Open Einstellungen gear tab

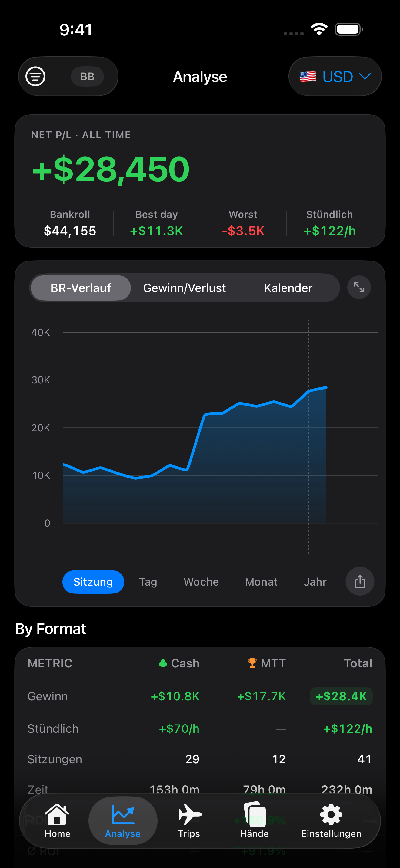pyautogui.click(x=331, y=821)
